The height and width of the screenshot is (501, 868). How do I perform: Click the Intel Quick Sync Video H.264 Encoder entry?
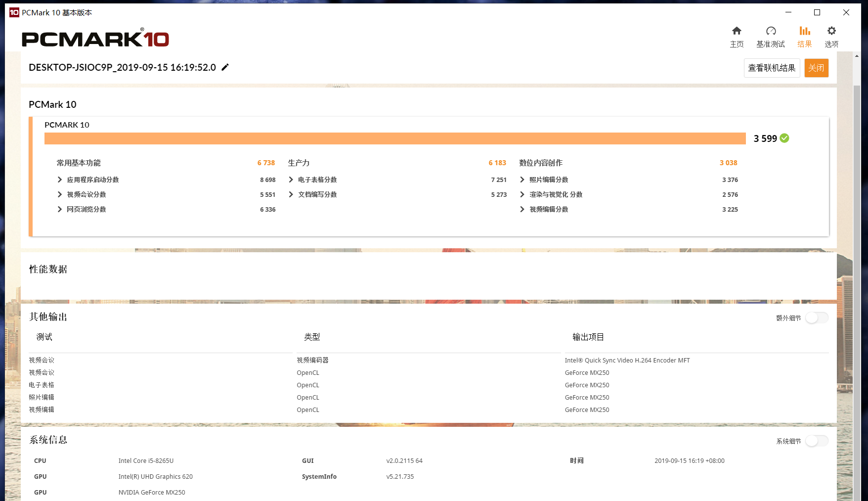coord(627,360)
